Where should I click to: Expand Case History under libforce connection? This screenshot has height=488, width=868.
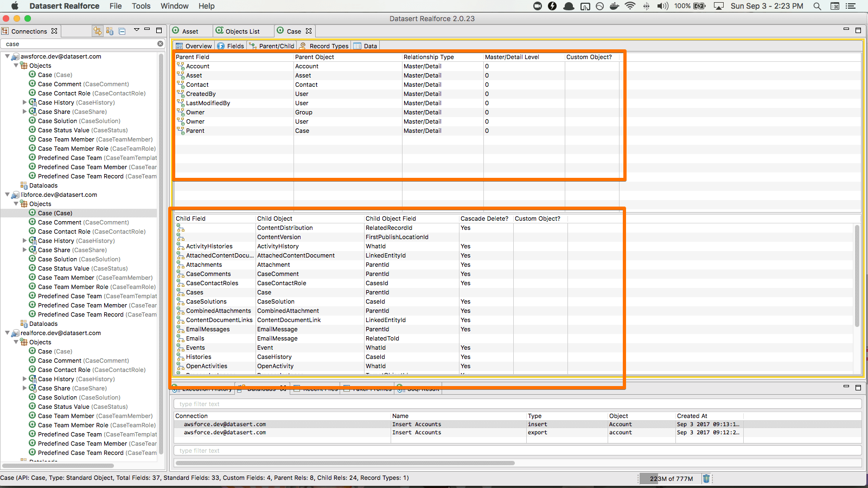pyautogui.click(x=24, y=241)
